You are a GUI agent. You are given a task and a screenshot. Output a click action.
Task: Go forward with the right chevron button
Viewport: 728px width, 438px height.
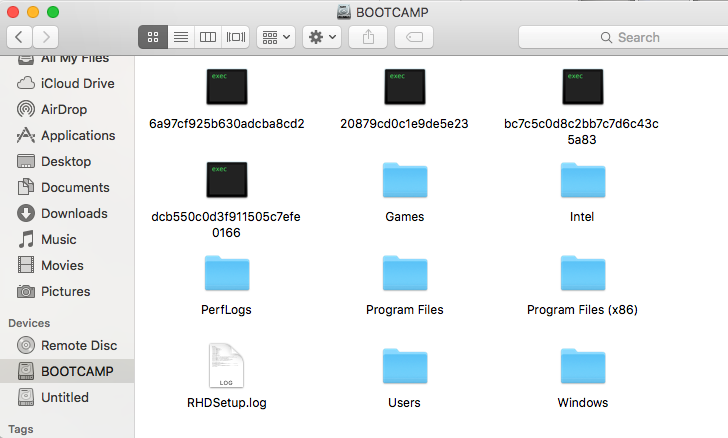pyautogui.click(x=46, y=37)
